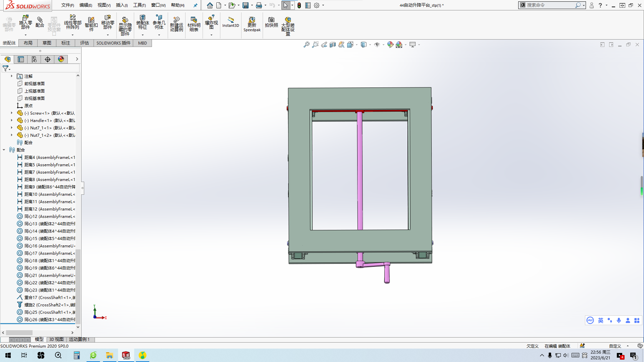Screen dimensions: 644x362
Task: Click the Rebuild traffic light icon
Action: [299, 5]
